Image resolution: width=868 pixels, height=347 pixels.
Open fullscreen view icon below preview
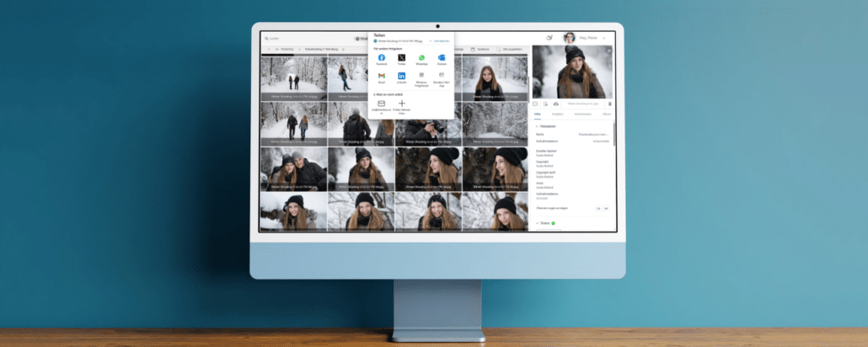535,104
